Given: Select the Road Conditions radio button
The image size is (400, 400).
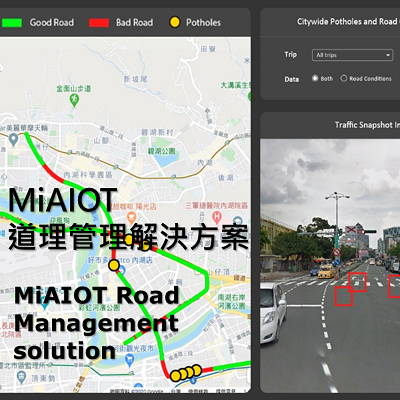Looking at the screenshot, I should [344, 78].
